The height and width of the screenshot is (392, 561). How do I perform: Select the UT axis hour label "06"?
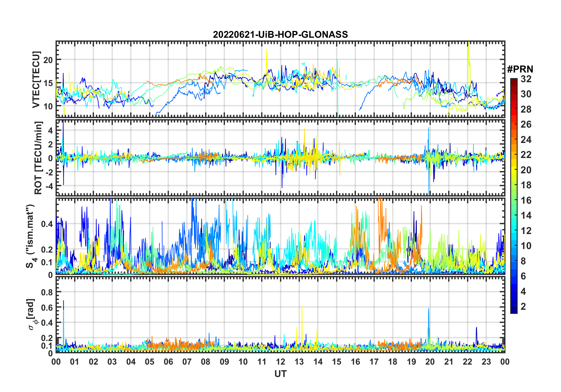[x=168, y=362]
